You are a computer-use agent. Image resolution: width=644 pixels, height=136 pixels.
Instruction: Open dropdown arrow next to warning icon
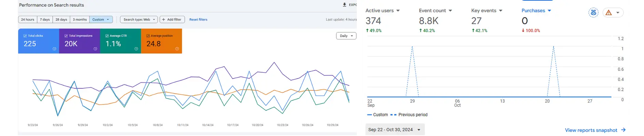618,13
